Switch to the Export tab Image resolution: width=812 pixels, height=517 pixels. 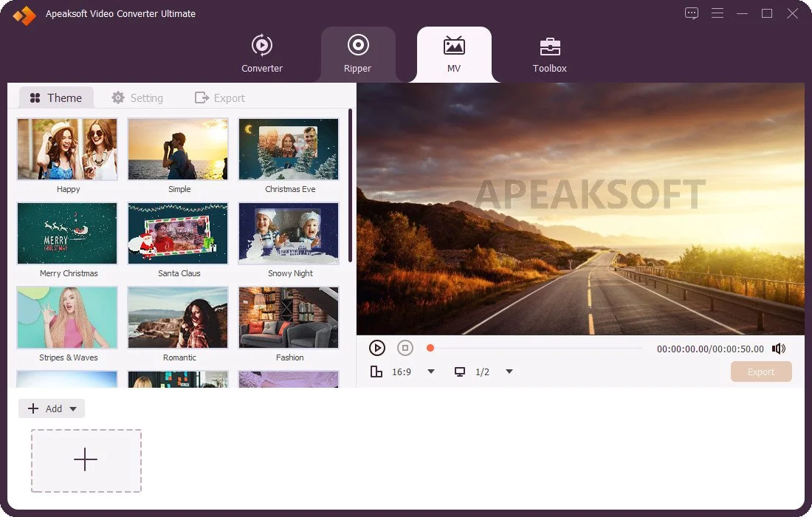coord(219,98)
